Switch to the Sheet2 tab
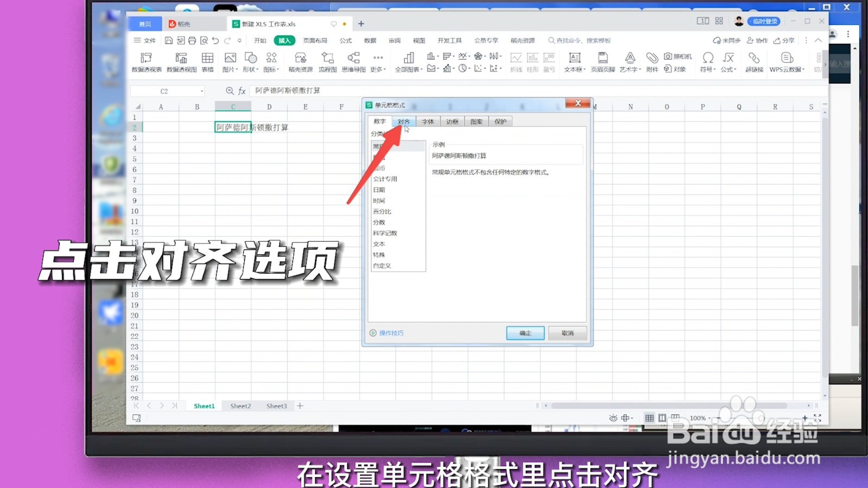This screenshot has width=868, height=488. point(240,406)
